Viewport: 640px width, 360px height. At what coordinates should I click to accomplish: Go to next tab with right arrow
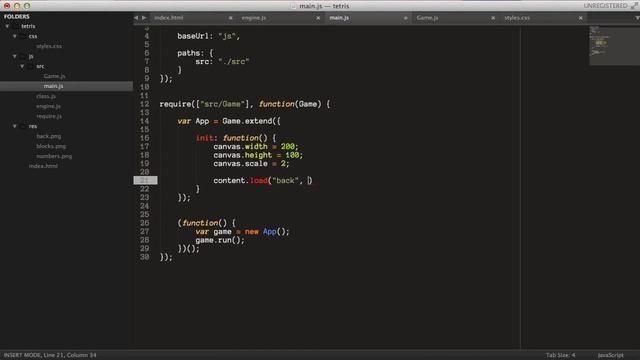(x=144, y=18)
